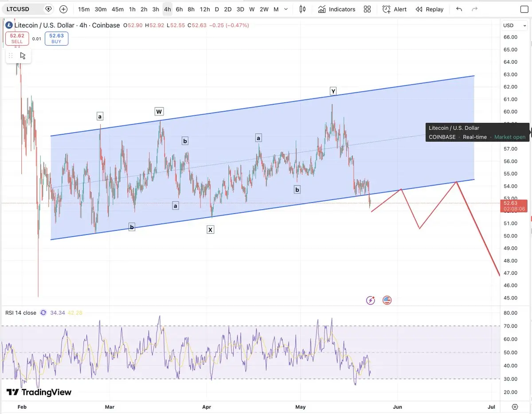Screen dimensions: 532x414
Task: Click the RSI value 34.34
Action: (58, 312)
